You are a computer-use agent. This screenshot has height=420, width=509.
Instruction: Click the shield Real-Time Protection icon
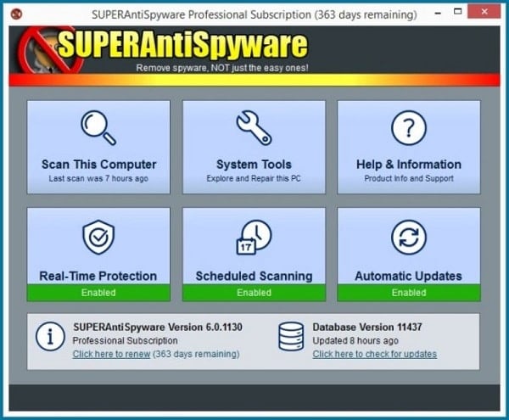[98, 238]
